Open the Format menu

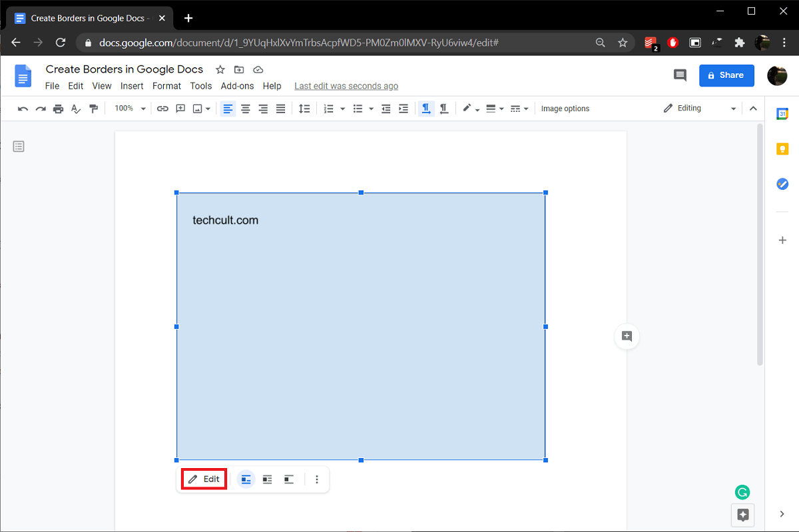(x=166, y=85)
